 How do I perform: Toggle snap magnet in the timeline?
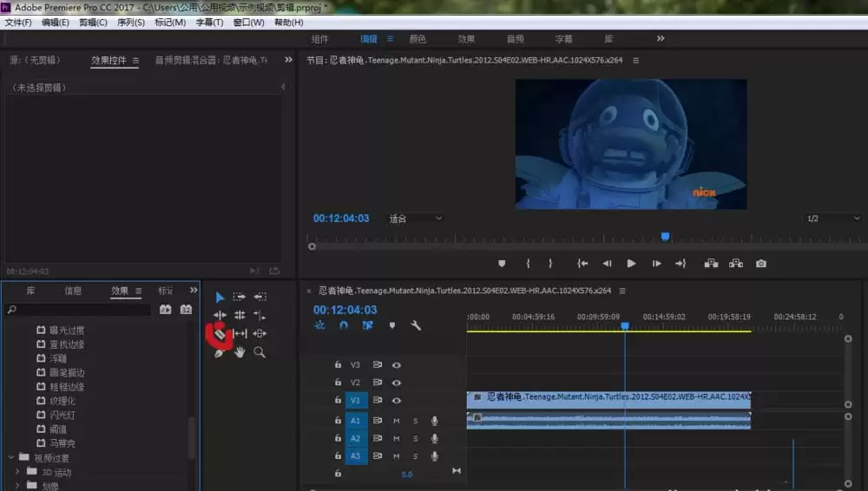click(x=344, y=325)
